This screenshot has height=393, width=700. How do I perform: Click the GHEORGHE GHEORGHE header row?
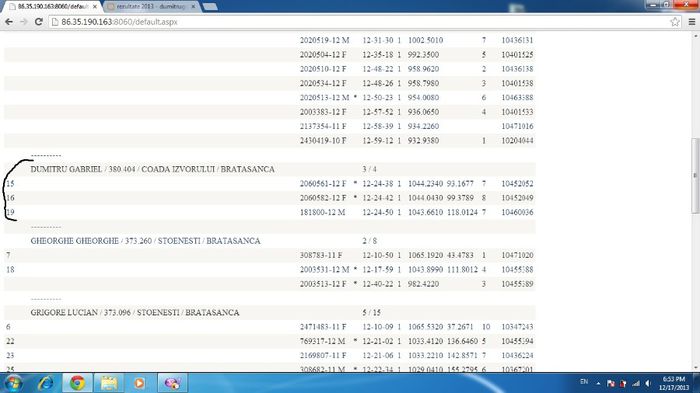(270, 241)
